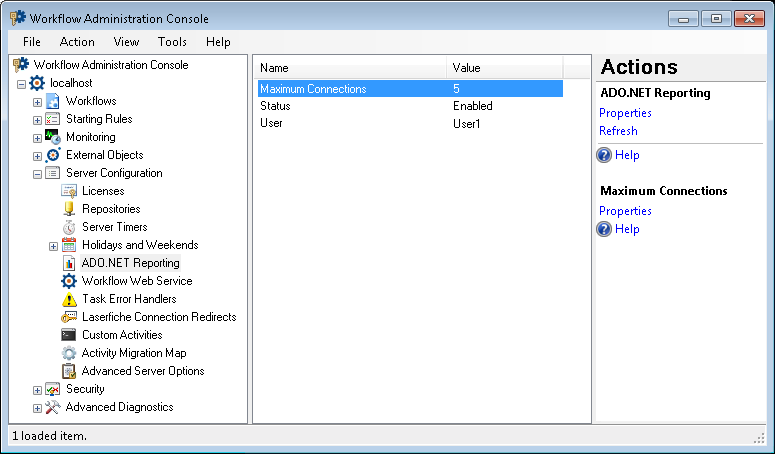Select the Licenses icon in Server Configuration
Image resolution: width=775 pixels, height=454 pixels.
coord(69,191)
